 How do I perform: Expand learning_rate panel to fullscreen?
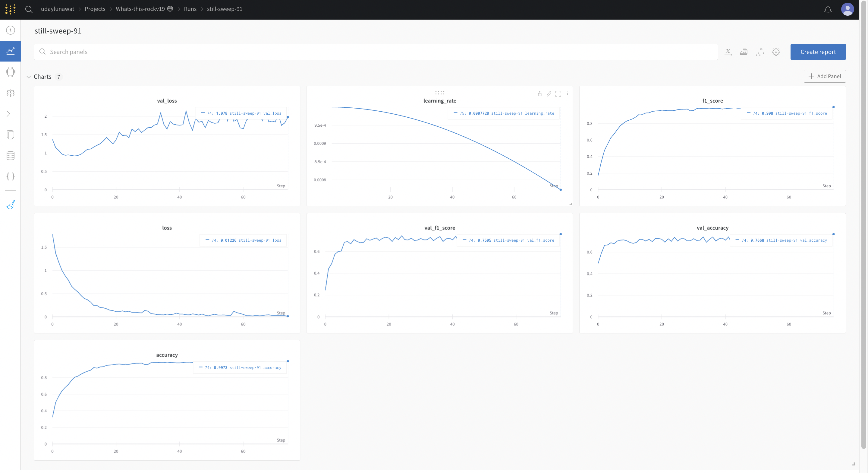click(x=558, y=94)
